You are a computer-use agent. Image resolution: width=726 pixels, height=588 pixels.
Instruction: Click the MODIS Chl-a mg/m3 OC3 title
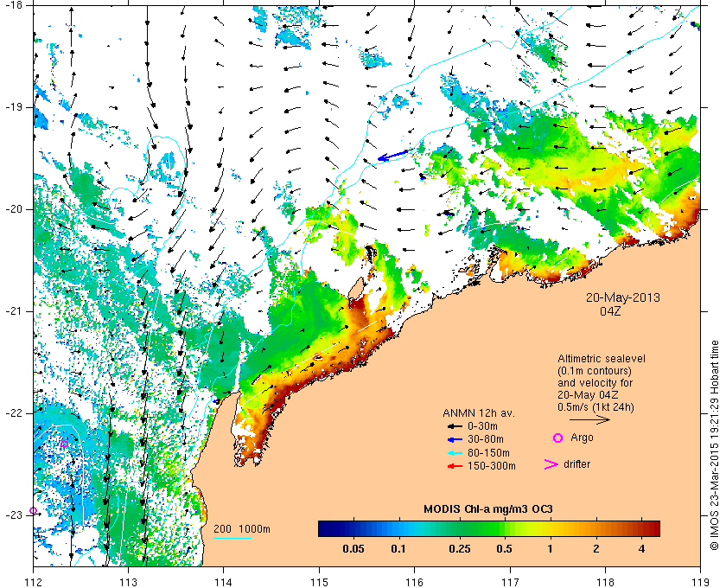point(488,509)
